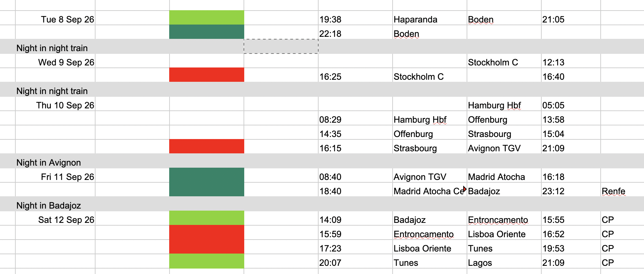644x274 pixels.
Task: Select the Renfe operator cell
Action: coord(622,191)
